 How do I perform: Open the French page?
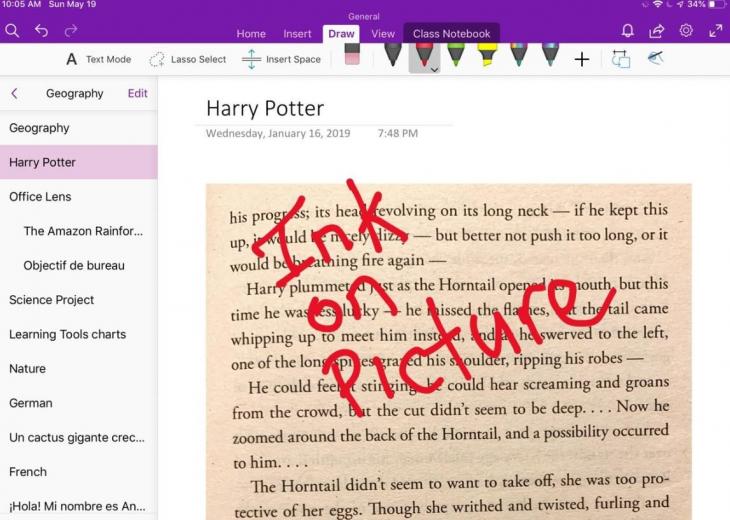click(x=79, y=472)
